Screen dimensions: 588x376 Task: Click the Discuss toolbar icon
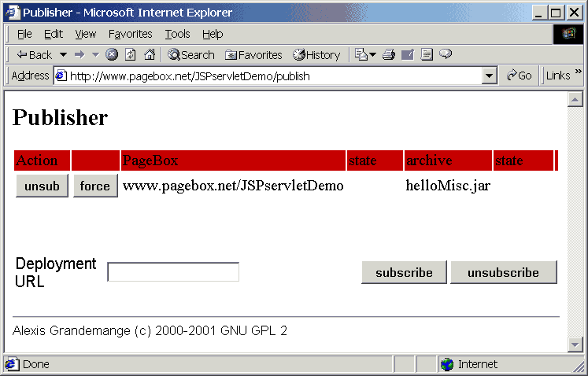[x=427, y=55]
